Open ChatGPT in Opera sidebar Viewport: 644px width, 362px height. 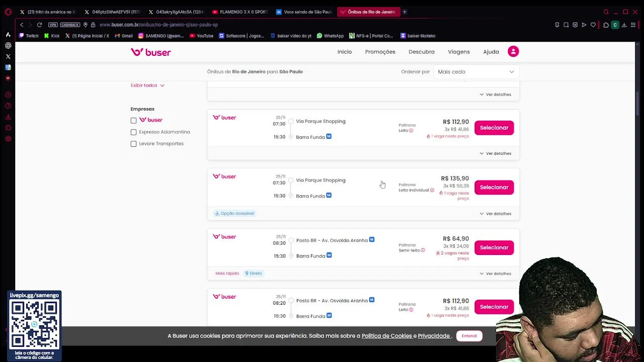click(8, 45)
